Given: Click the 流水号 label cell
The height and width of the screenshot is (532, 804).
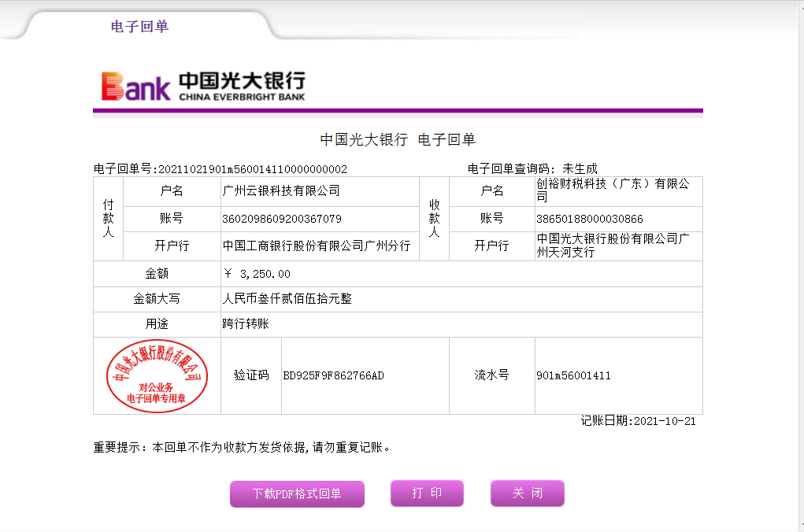Looking at the screenshot, I should point(491,375).
